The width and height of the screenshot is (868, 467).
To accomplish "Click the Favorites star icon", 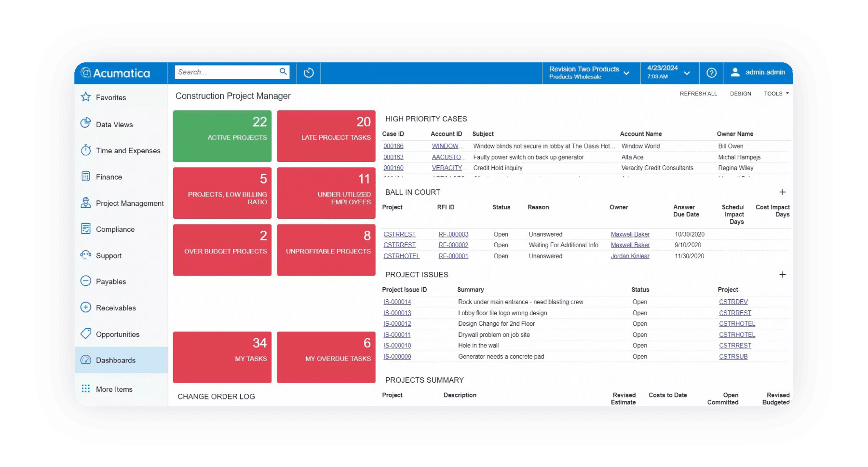I will click(86, 97).
